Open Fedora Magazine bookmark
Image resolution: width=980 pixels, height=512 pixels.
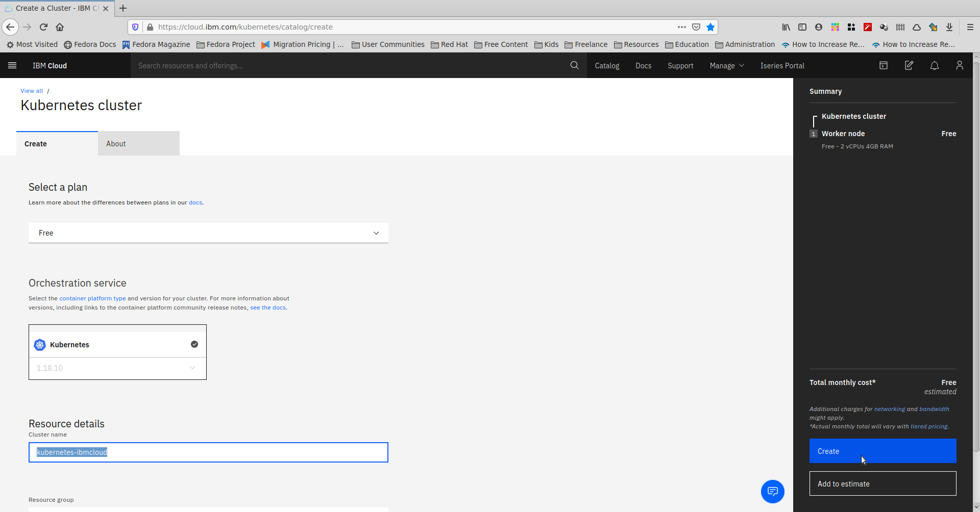click(156, 44)
